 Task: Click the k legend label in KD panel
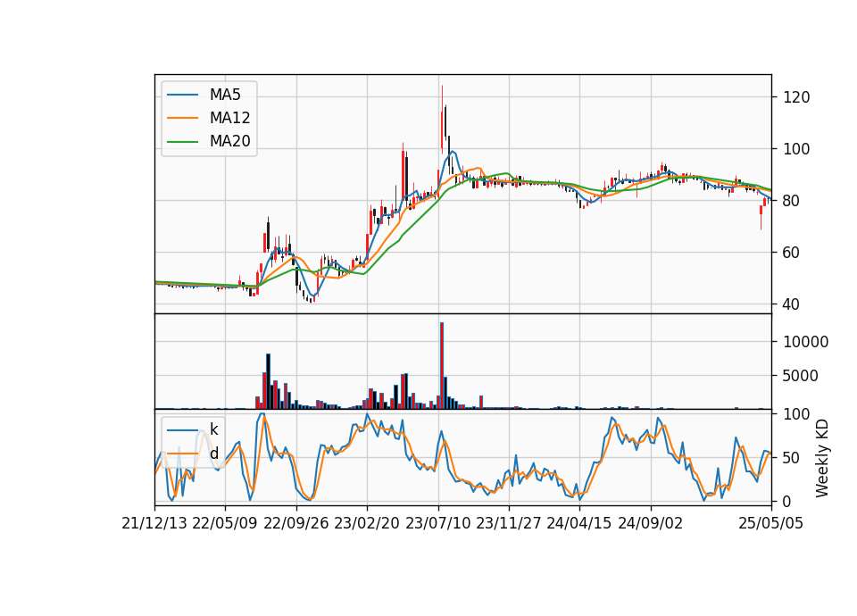point(213,429)
